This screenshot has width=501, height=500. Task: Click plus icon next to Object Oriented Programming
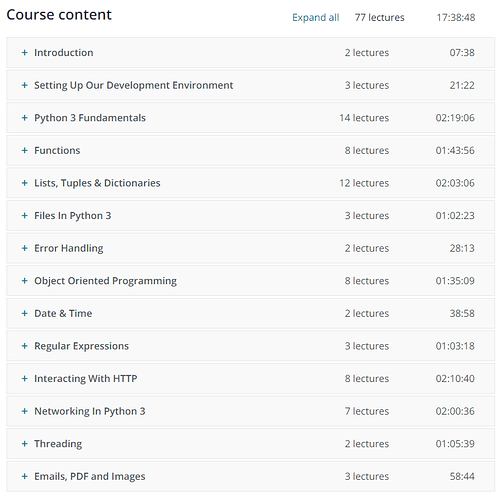pos(24,281)
